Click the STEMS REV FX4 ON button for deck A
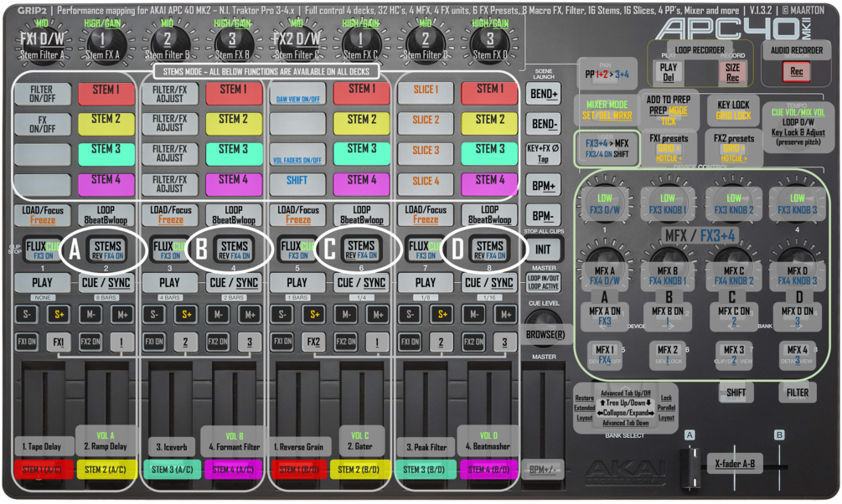This screenshot has width=842, height=504. coord(108,249)
